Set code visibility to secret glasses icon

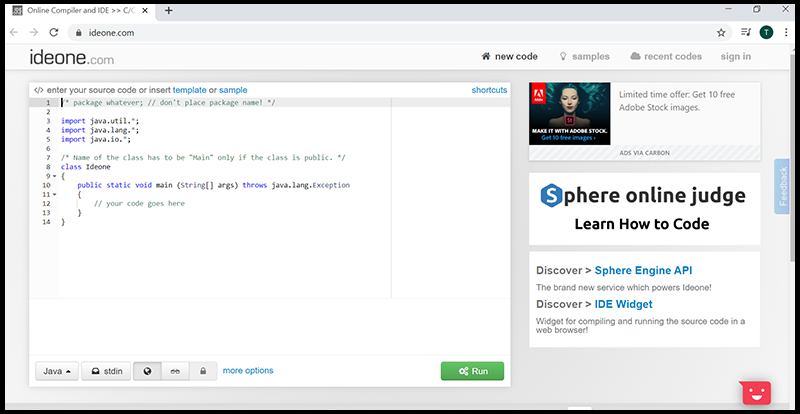pos(175,371)
